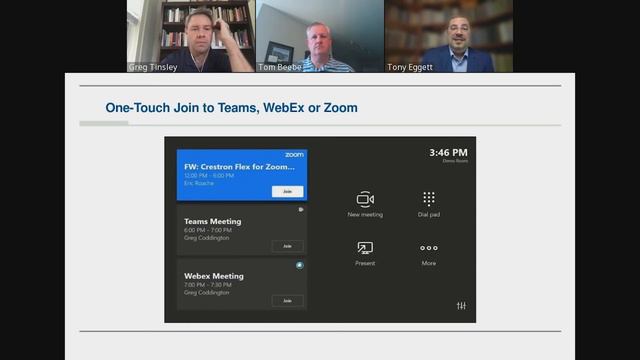Click the 'Tom Beebe' name label
Screen dimensions: 640x360
[280, 67]
